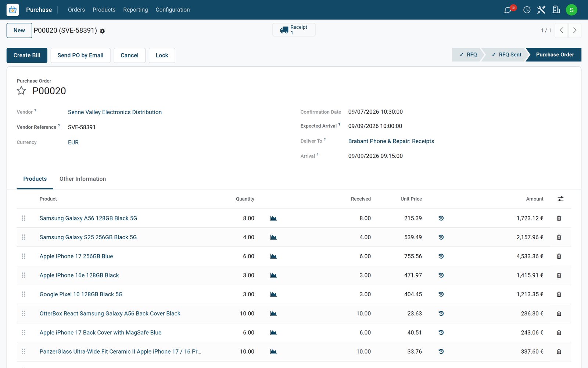Open the user avatar menu
588x368 pixels.
point(571,10)
